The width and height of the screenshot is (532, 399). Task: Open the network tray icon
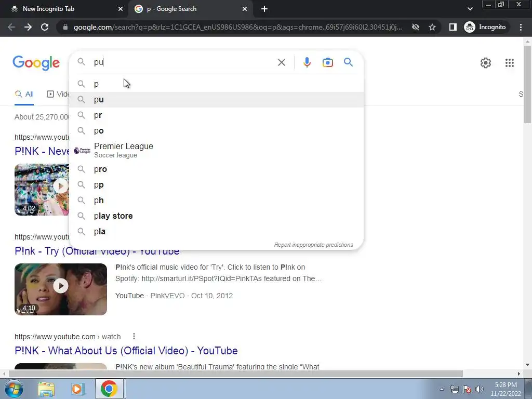454,389
